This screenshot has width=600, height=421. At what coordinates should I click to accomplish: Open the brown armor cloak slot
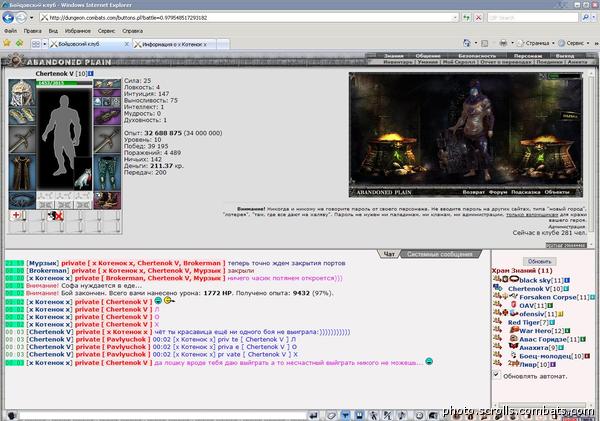point(22,172)
